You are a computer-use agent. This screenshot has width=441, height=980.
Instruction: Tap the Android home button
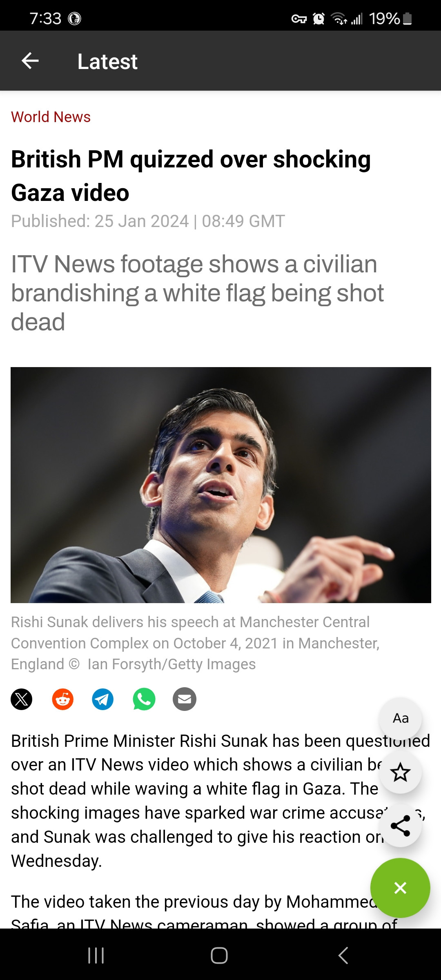(219, 955)
